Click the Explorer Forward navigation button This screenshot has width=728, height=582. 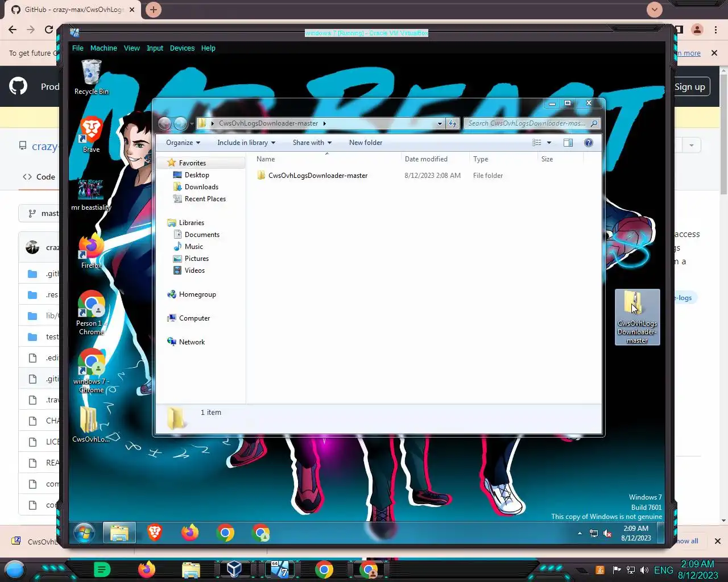click(180, 123)
